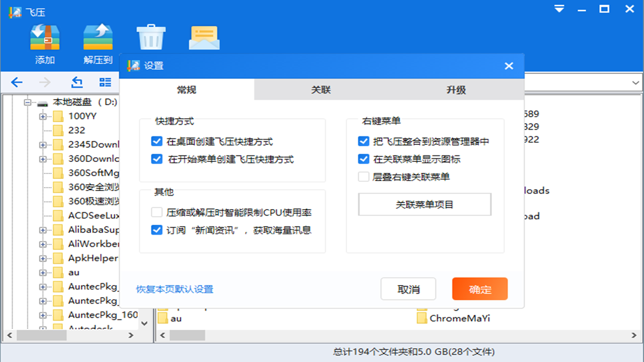Viewport: 644px width, 362px height.
Task: Open the feedback message icon on toolbar
Action: (204, 37)
